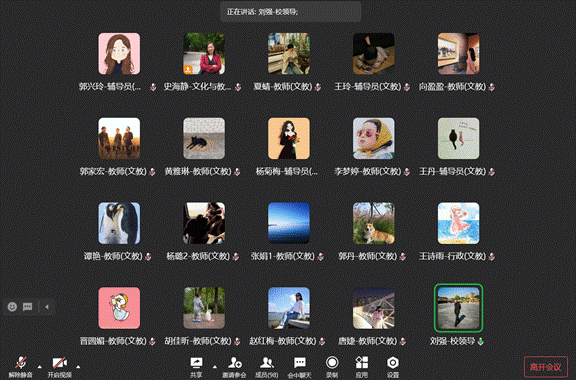
Task: Open the share screen tool
Action: click(x=196, y=367)
